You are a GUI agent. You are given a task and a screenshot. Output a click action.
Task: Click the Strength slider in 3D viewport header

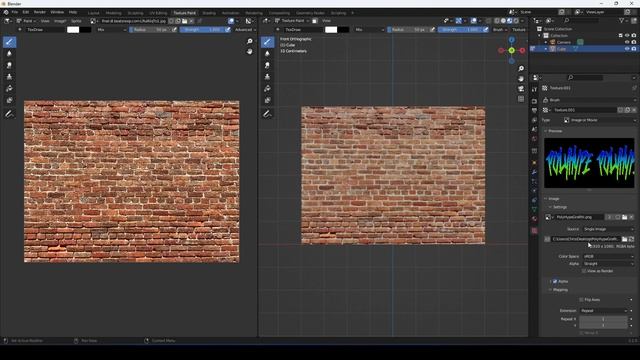click(460, 29)
